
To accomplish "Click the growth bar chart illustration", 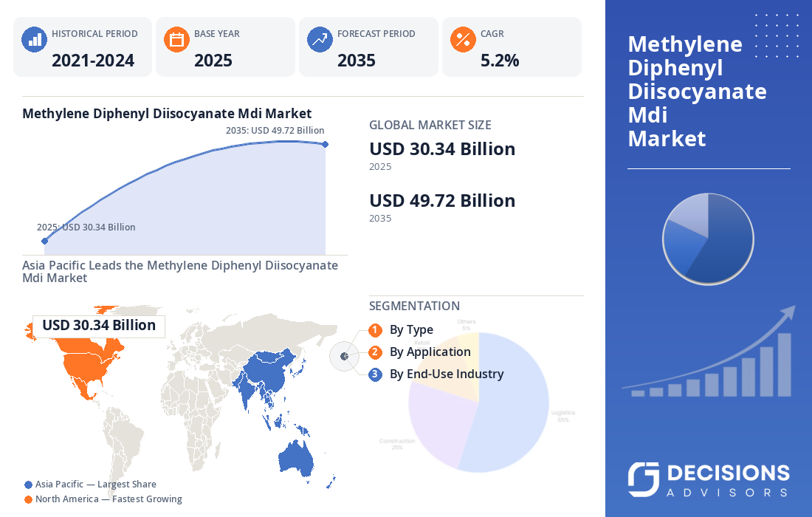I will (x=709, y=352).
